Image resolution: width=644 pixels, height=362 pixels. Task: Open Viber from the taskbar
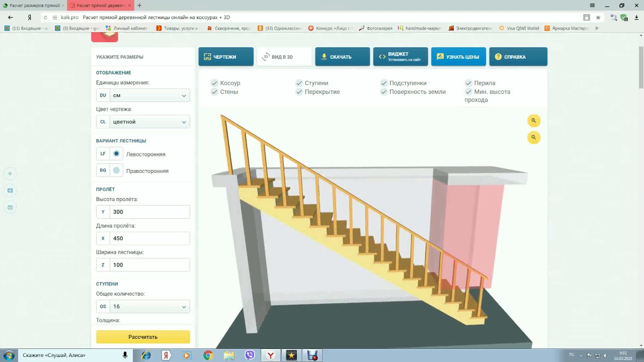(250, 355)
